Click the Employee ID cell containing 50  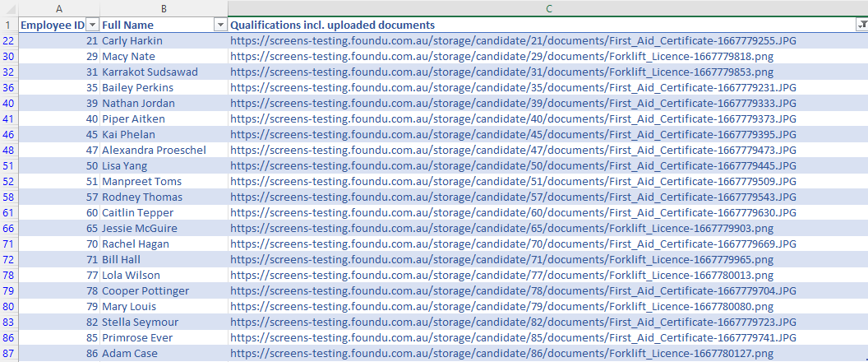[58, 165]
